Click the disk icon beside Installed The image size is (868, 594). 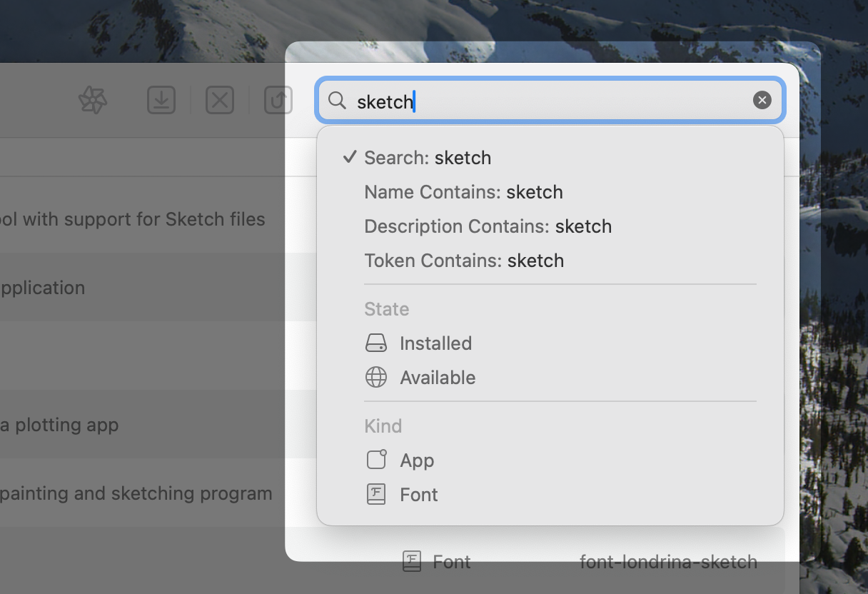(376, 343)
